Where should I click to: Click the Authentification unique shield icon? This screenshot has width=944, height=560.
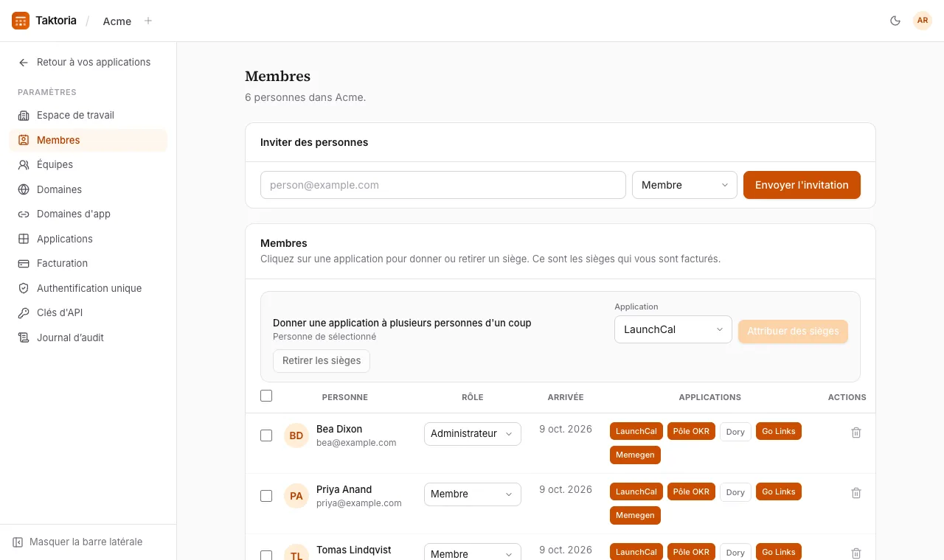click(24, 288)
